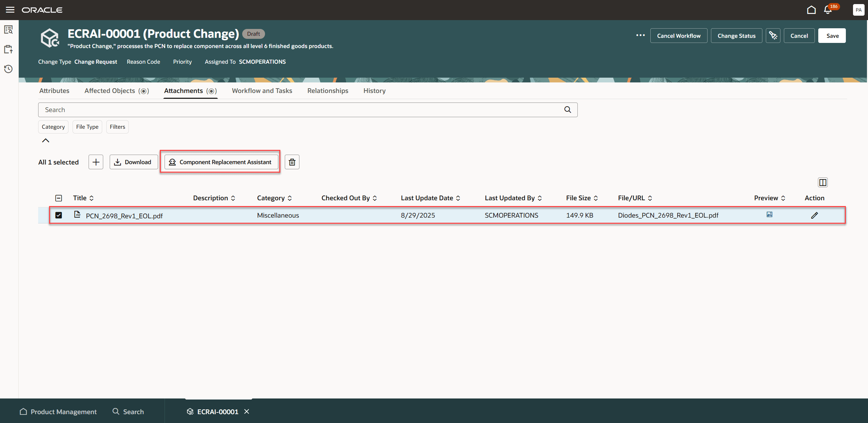Uncheck the select-all attachments checkbox

pos(59,198)
